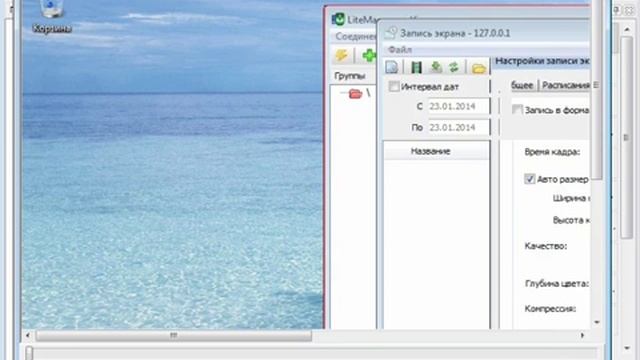Image resolution: width=640 pixels, height=360 pixels.
Task: Click the blank document toolbar icon
Action: click(392, 67)
